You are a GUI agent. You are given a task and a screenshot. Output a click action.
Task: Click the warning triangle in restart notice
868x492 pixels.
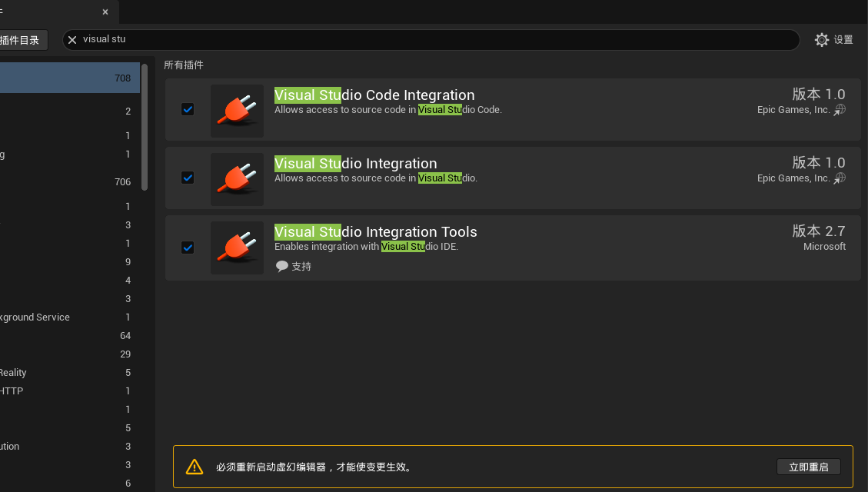[195, 467]
